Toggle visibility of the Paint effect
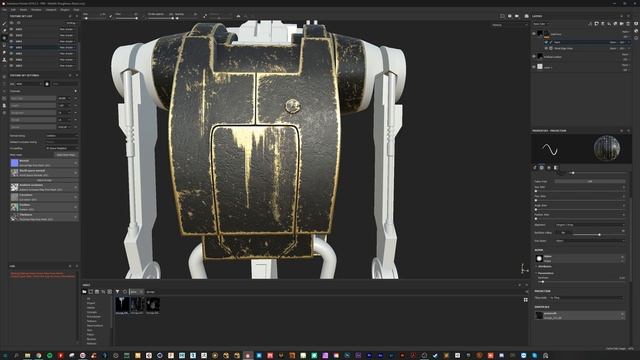Image resolution: width=640 pixels, height=360 pixels. [x=546, y=42]
